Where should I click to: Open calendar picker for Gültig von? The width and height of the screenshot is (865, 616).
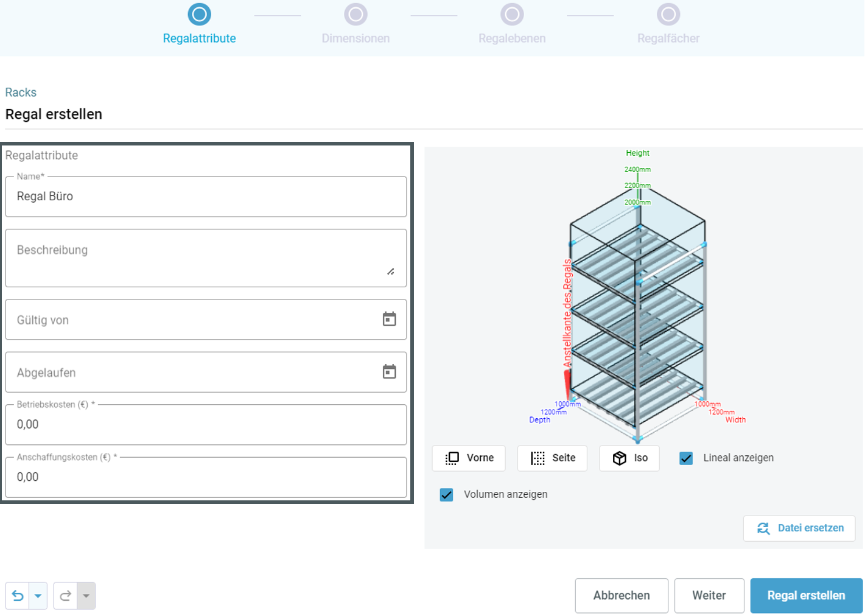click(389, 319)
